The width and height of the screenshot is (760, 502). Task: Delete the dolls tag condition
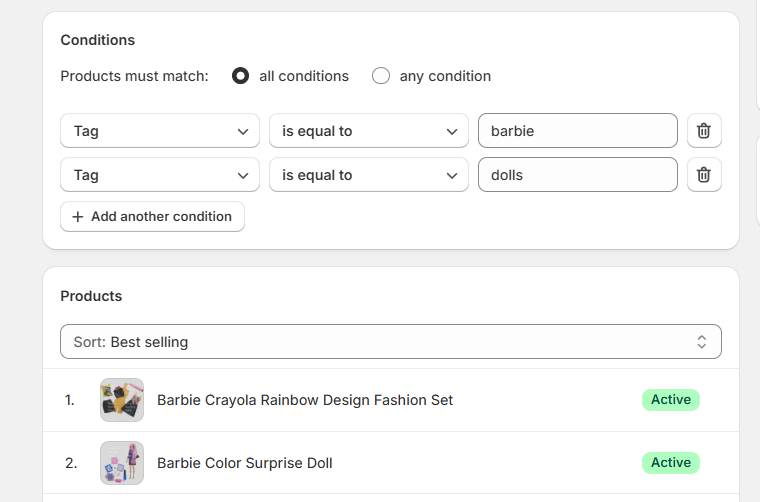click(704, 175)
